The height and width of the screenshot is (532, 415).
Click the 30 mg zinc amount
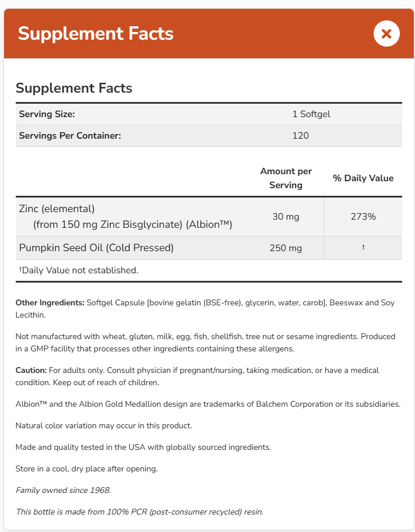pos(286,217)
